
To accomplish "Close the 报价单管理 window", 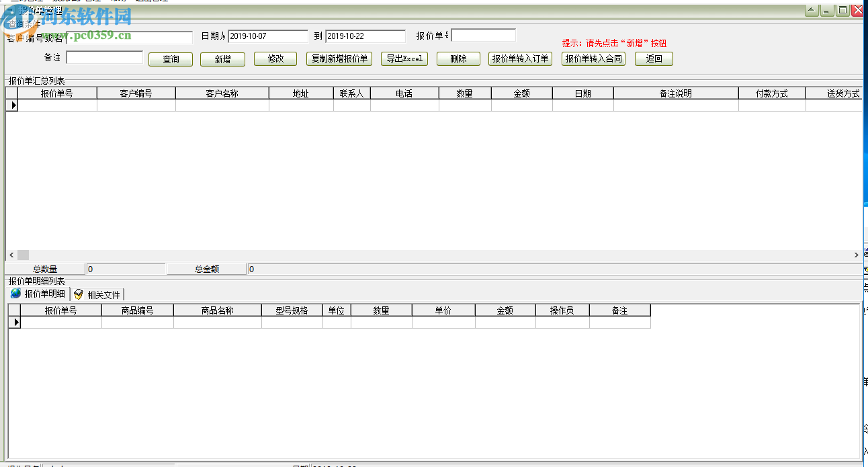I will coord(858,10).
